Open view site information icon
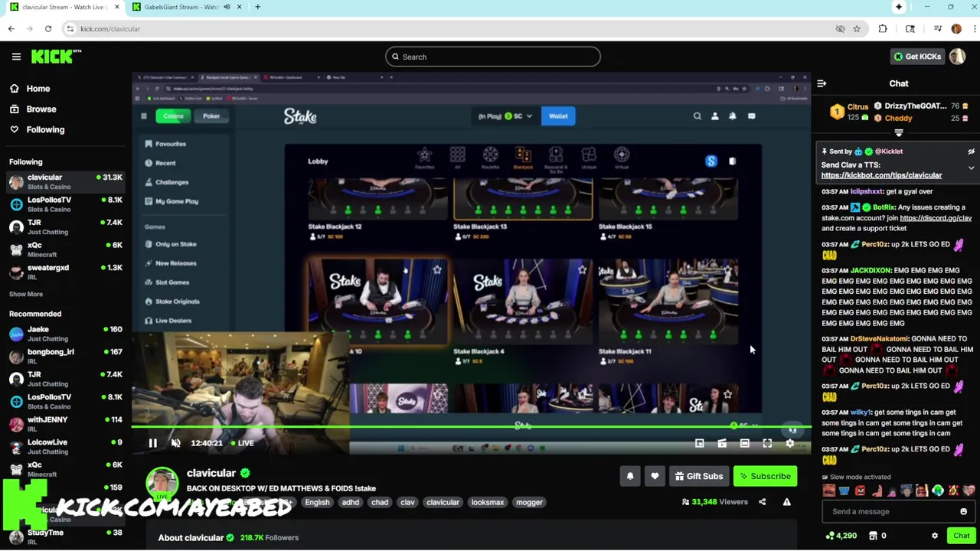Screen dimensions: 980x551 (x=70, y=29)
